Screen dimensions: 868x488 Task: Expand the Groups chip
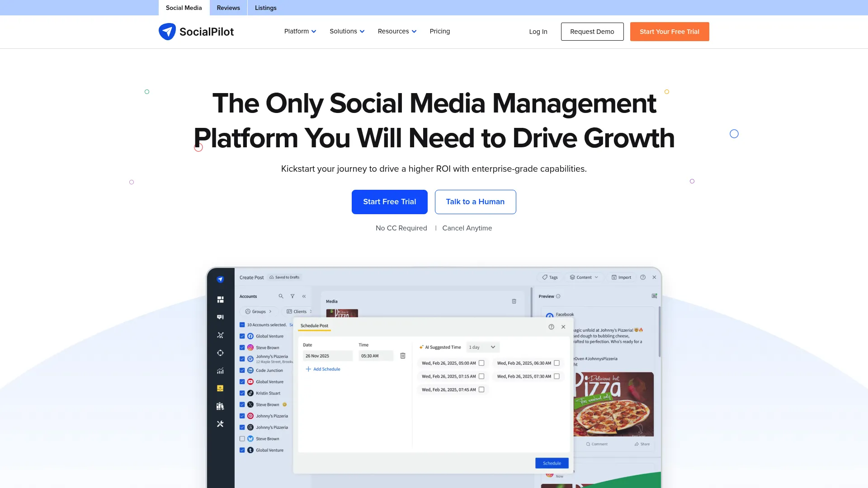(259, 311)
